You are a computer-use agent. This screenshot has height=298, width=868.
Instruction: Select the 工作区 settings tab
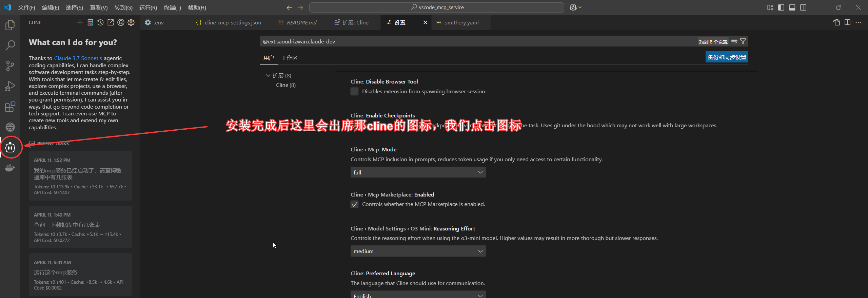(x=289, y=58)
